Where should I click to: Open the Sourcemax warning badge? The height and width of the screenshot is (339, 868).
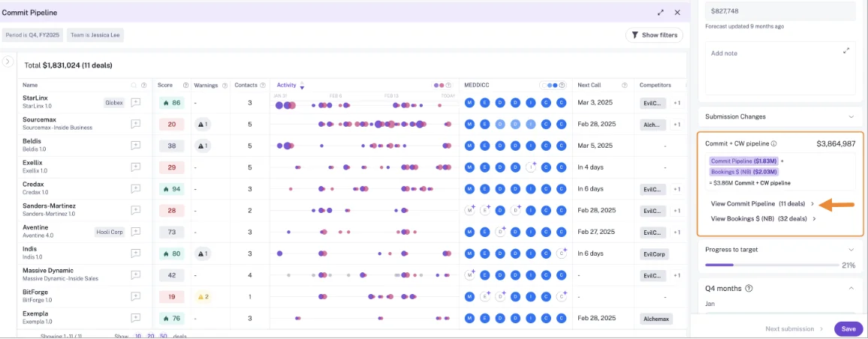click(x=202, y=124)
